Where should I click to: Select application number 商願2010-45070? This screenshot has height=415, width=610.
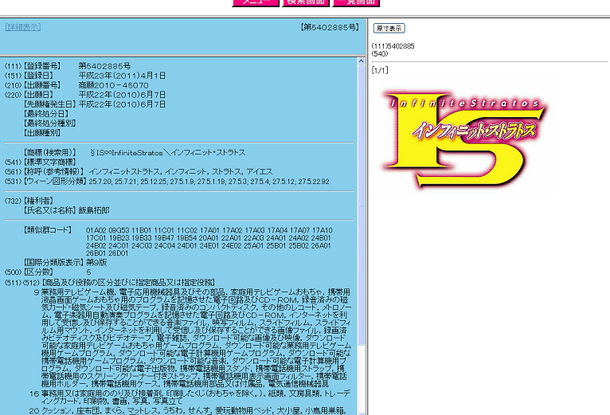[x=114, y=85]
